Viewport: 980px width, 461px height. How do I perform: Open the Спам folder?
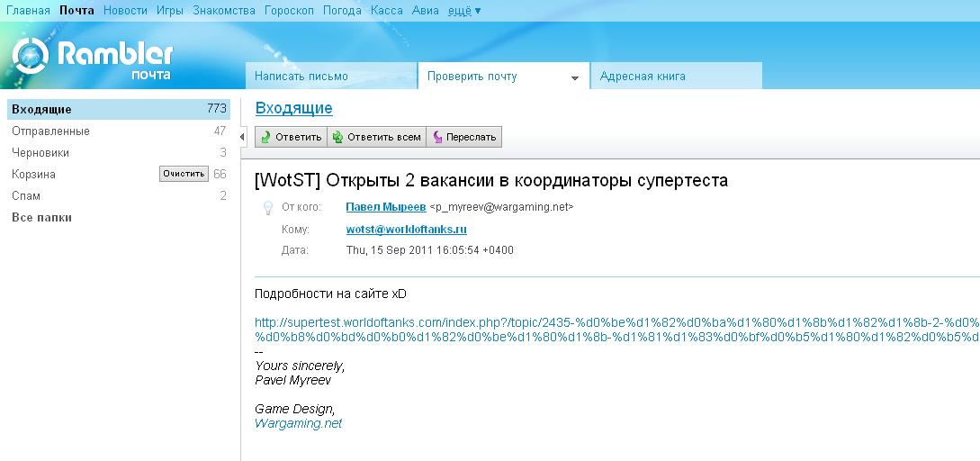(x=26, y=195)
